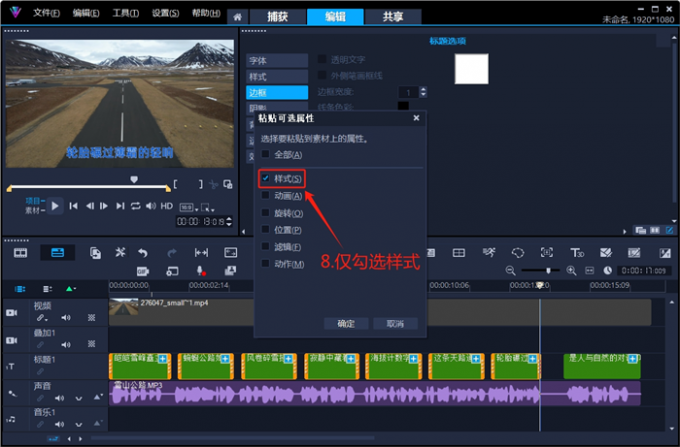Expand the 声音 track down chevron
The width and height of the screenshot is (680, 447).
pos(78,398)
